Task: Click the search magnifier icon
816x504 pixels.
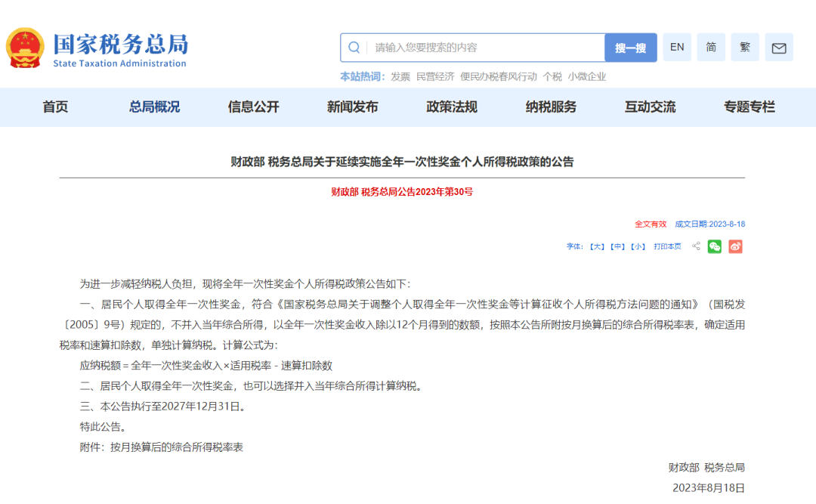Action: click(x=354, y=48)
